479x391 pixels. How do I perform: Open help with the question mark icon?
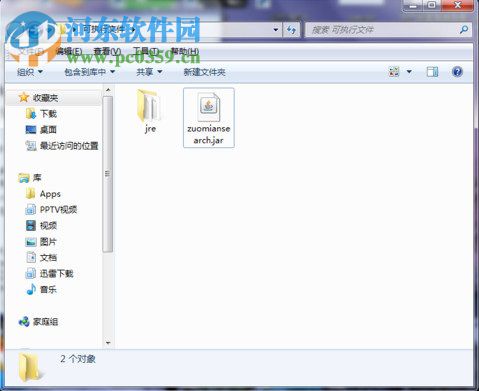[457, 72]
